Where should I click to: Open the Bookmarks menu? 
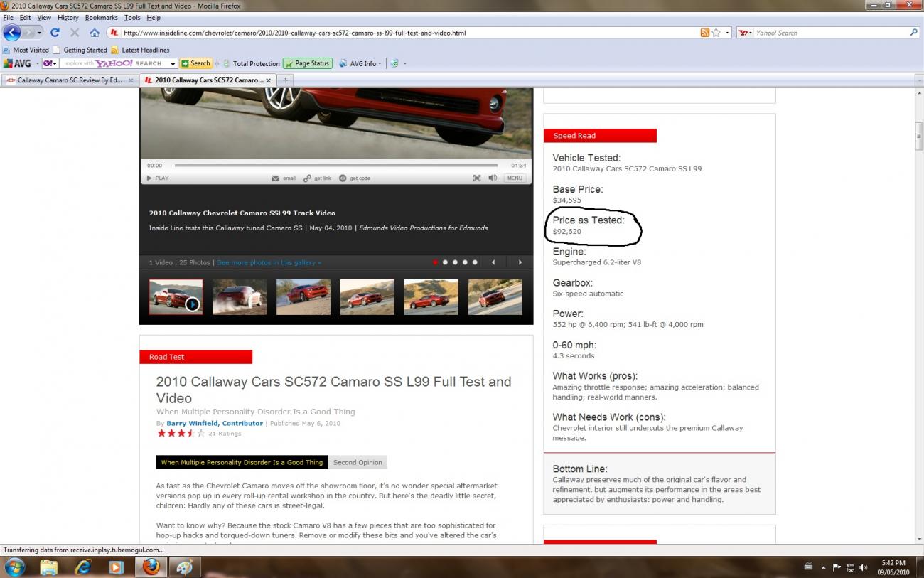coord(101,17)
